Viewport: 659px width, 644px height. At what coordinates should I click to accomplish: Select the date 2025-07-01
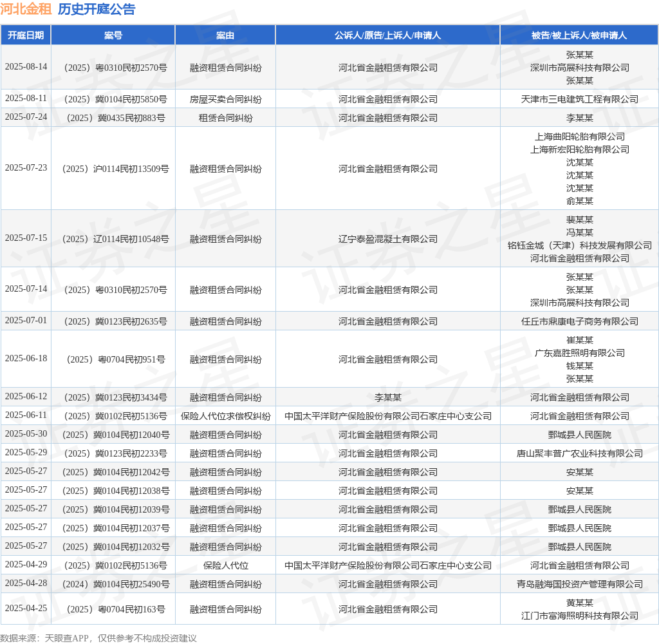(x=26, y=321)
